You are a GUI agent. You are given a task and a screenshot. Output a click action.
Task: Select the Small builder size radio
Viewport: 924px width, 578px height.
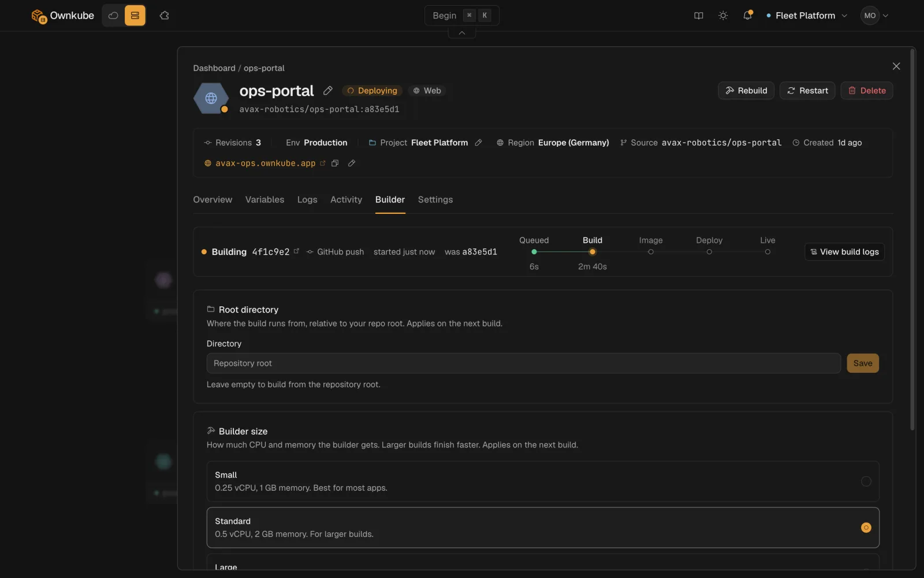coord(866,481)
